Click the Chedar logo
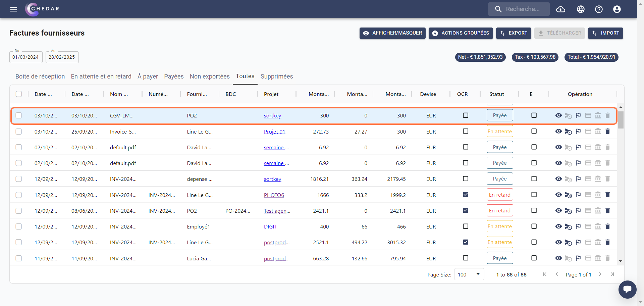This screenshot has width=644, height=306. (x=42, y=9)
